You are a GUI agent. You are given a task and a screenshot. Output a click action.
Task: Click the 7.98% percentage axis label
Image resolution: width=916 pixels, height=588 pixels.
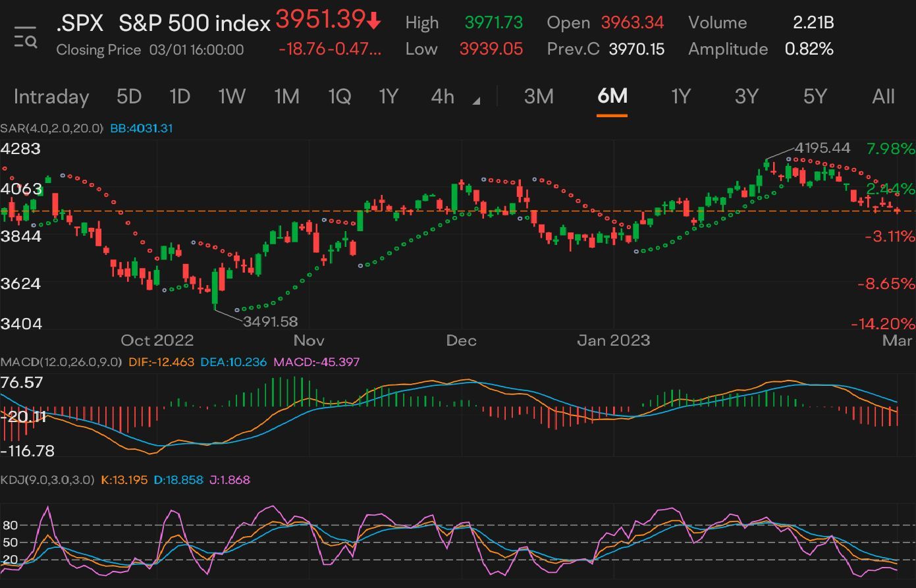click(x=891, y=149)
